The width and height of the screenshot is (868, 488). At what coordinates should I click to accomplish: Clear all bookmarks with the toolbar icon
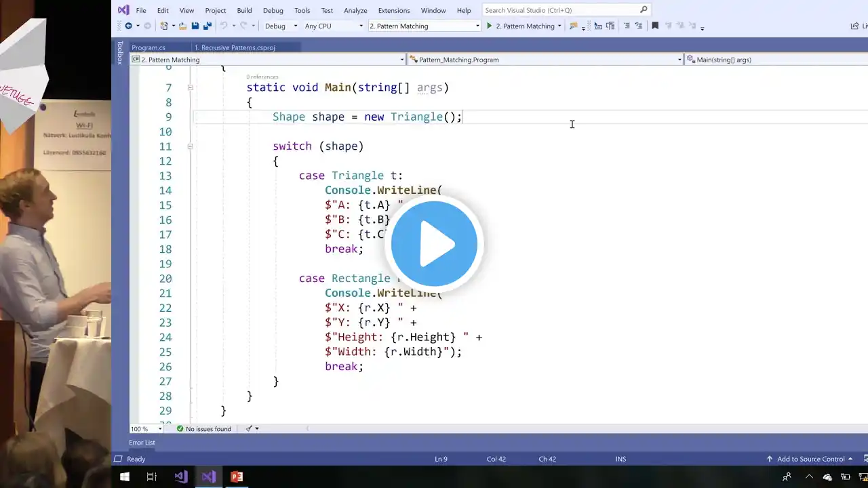tap(692, 26)
